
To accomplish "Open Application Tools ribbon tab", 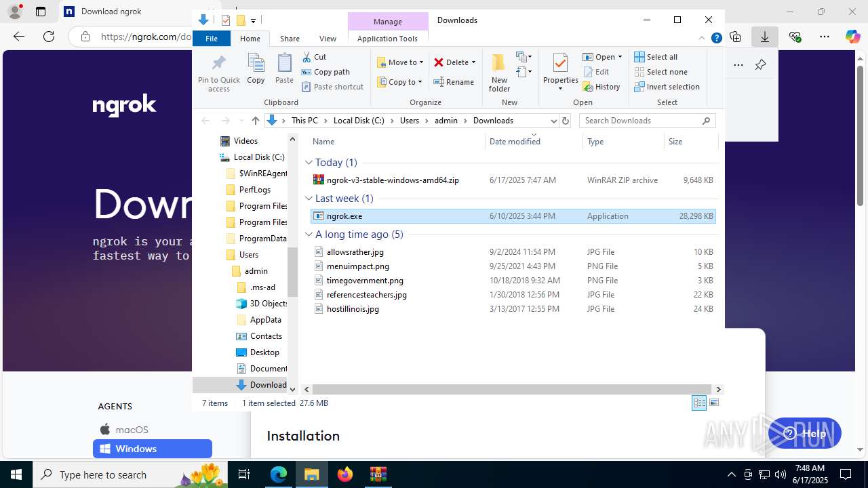I will point(387,39).
